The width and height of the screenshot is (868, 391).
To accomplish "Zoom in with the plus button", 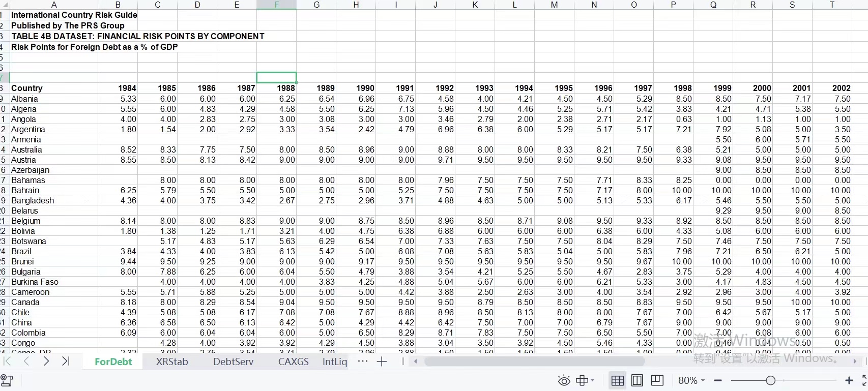I will (x=849, y=380).
